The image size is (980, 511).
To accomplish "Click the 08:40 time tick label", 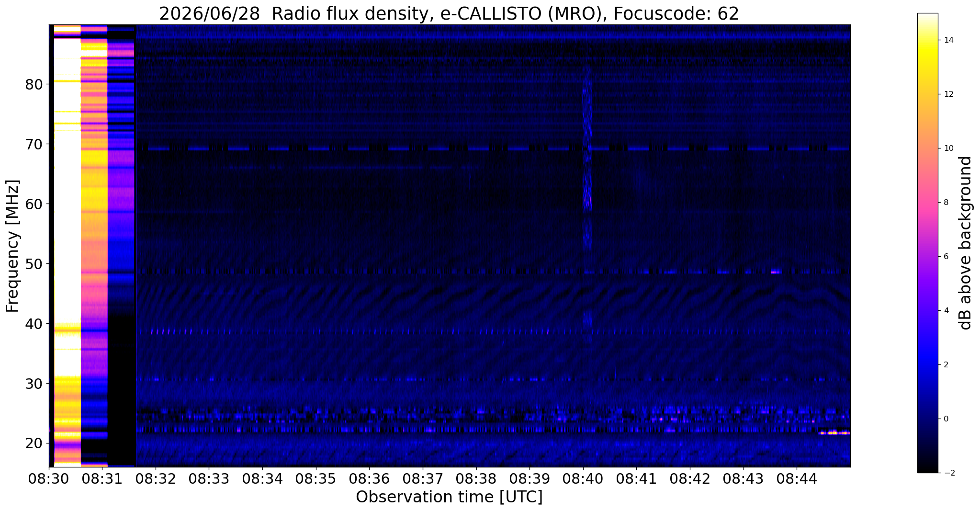I will (583, 479).
